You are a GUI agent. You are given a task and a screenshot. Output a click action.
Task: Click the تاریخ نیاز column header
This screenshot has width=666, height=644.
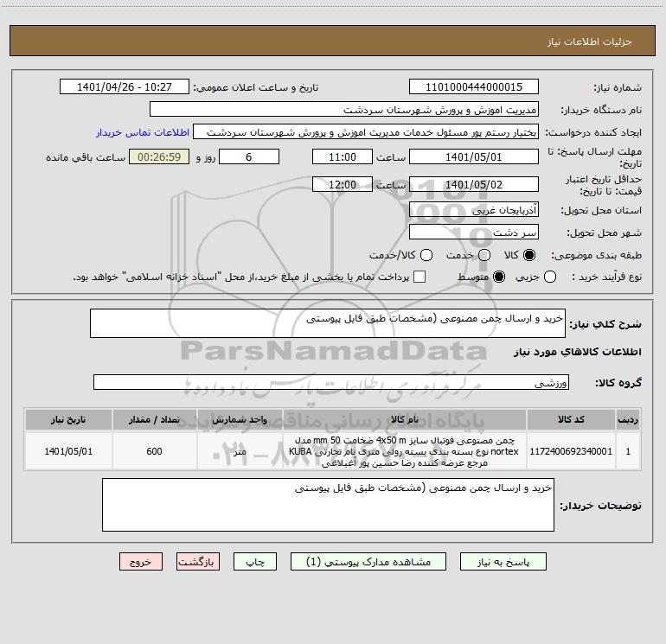click(68, 419)
